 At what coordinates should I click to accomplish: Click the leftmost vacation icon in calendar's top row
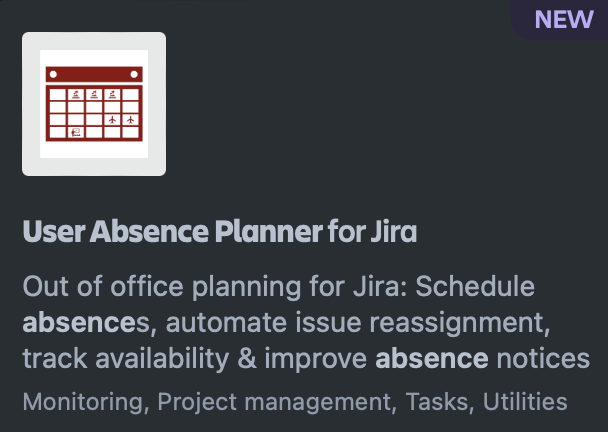pyautogui.click(x=75, y=95)
